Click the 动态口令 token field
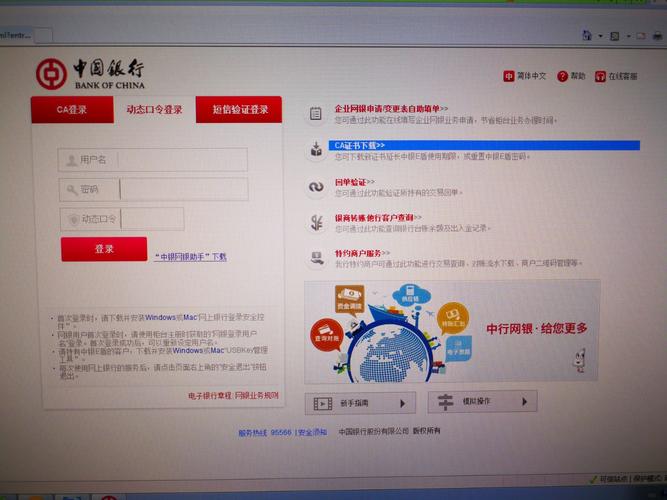Image resolution: width=667 pixels, height=500 pixels. point(122,219)
